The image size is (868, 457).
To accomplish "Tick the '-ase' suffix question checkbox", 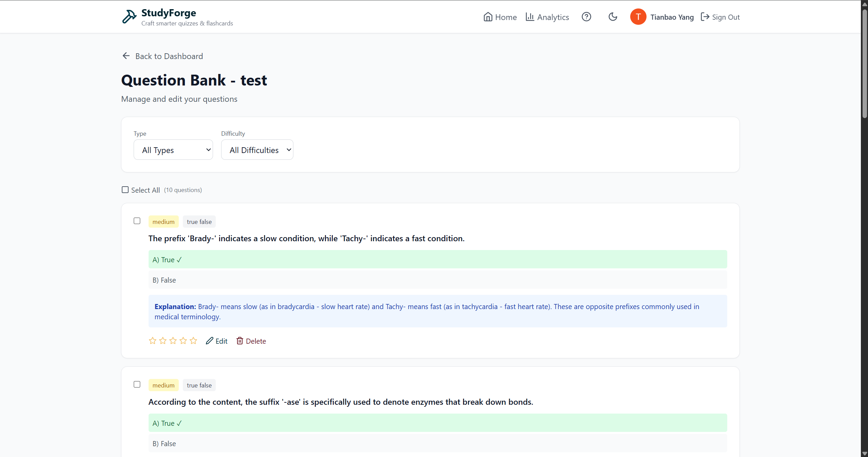I will (137, 384).
